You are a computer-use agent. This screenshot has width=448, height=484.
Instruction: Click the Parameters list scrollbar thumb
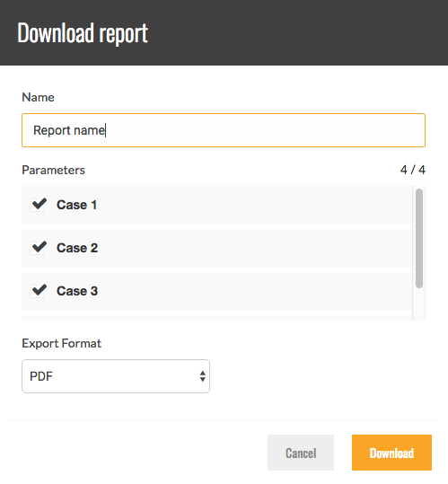point(419,238)
